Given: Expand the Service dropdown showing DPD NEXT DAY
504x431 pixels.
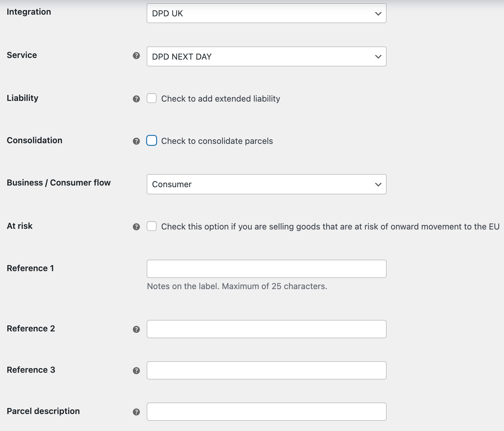Looking at the screenshot, I should pyautogui.click(x=266, y=57).
